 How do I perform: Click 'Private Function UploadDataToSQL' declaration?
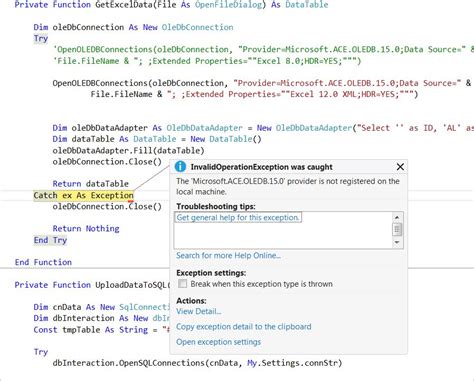pyautogui.click(x=92, y=285)
